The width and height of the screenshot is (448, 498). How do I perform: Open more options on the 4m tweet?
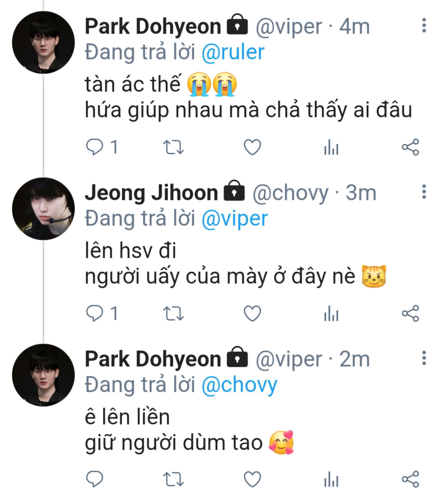424,26
